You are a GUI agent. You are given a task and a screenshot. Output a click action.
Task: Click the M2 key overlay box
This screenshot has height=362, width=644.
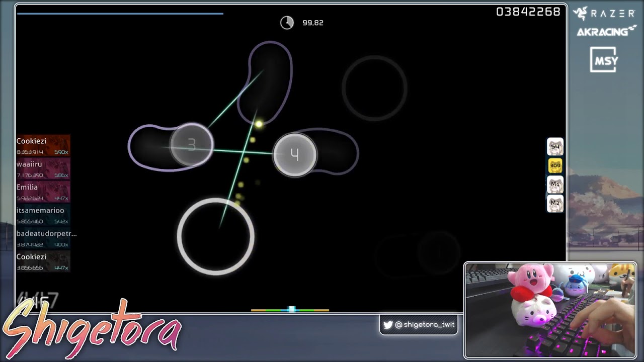[x=555, y=203]
